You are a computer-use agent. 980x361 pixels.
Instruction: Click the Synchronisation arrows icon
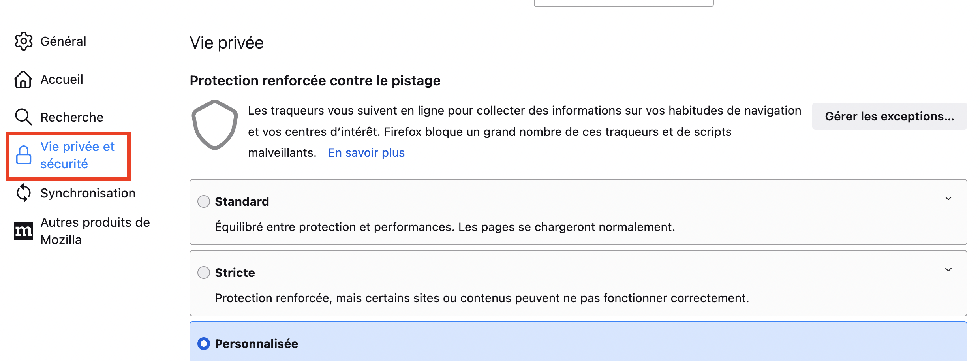pos(24,193)
